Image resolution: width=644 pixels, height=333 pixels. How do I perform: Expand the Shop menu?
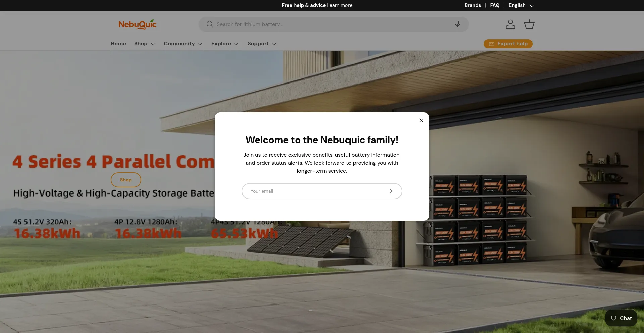145,44
